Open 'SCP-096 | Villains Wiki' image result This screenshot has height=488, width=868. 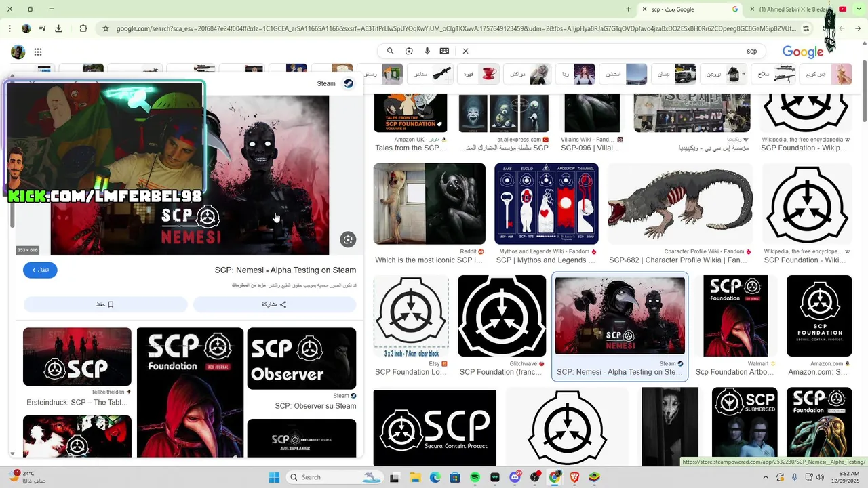coord(592,113)
